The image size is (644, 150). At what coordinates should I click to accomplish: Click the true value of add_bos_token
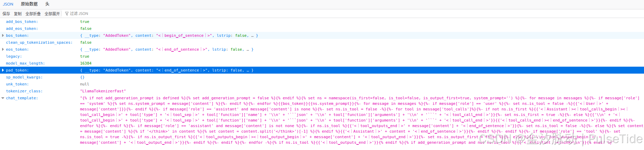point(85,22)
